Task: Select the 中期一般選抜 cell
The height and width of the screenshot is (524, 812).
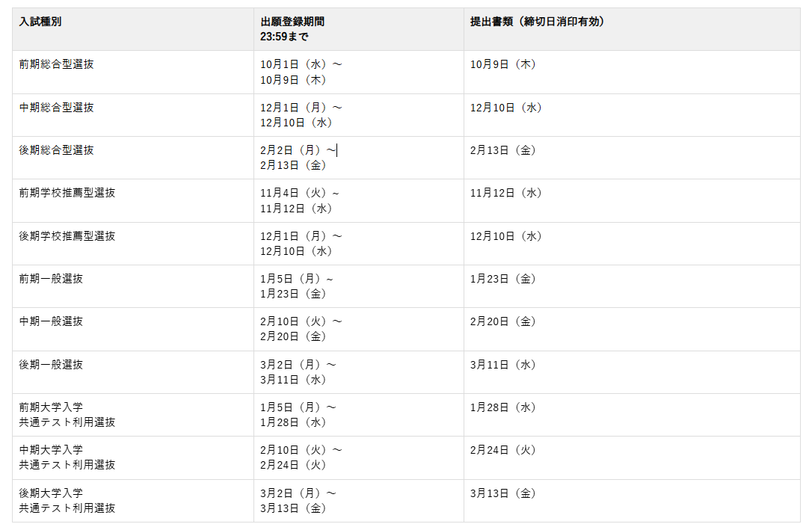Action: [51, 321]
